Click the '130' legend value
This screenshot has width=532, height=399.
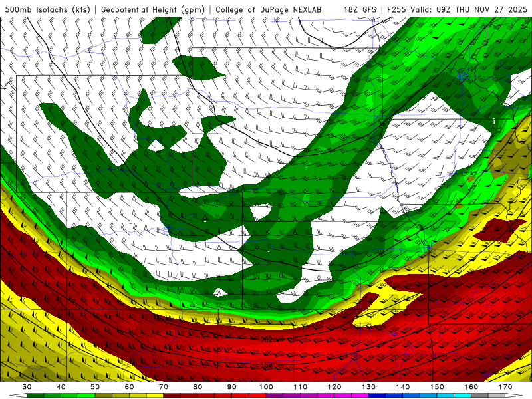click(368, 387)
